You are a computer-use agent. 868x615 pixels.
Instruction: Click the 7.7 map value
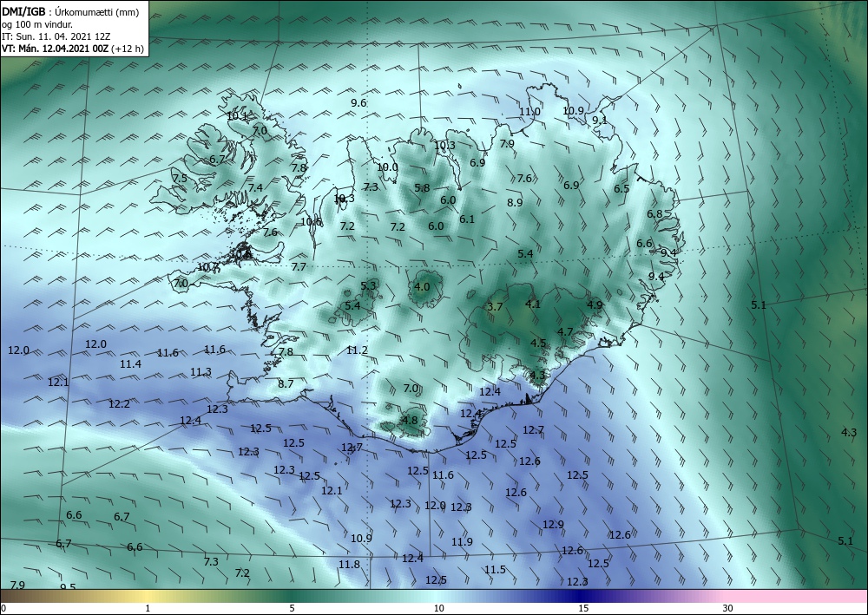coord(299,267)
